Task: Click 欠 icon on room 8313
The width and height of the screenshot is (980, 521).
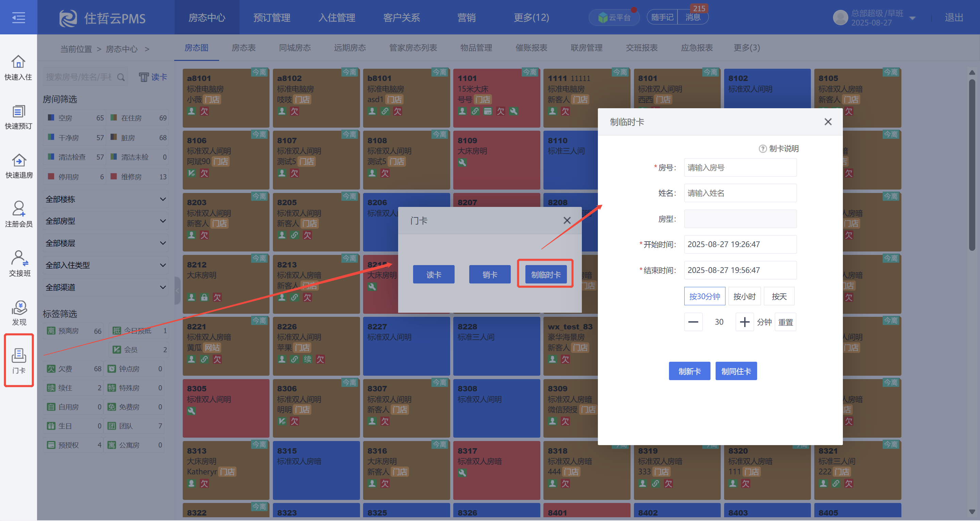Action: 204,483
